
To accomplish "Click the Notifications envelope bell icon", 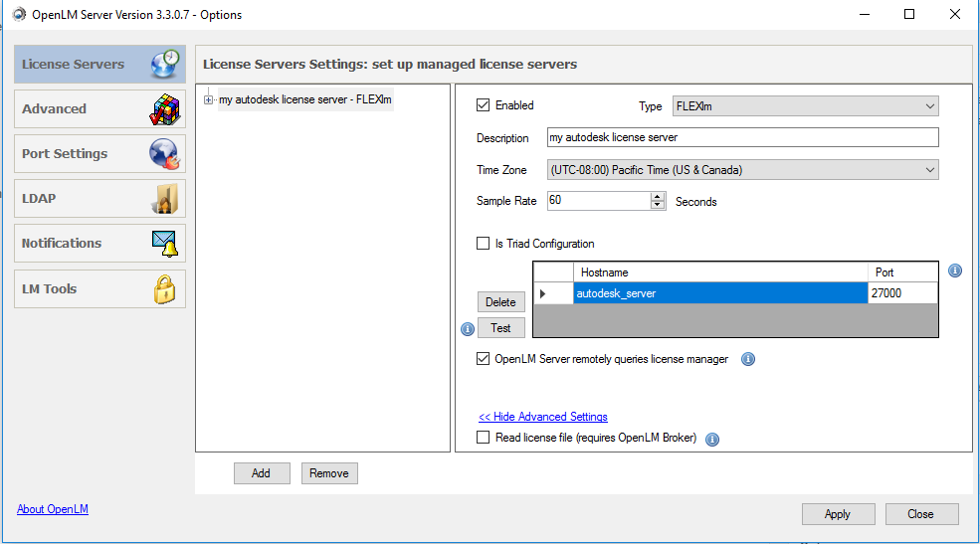I will 165,244.
